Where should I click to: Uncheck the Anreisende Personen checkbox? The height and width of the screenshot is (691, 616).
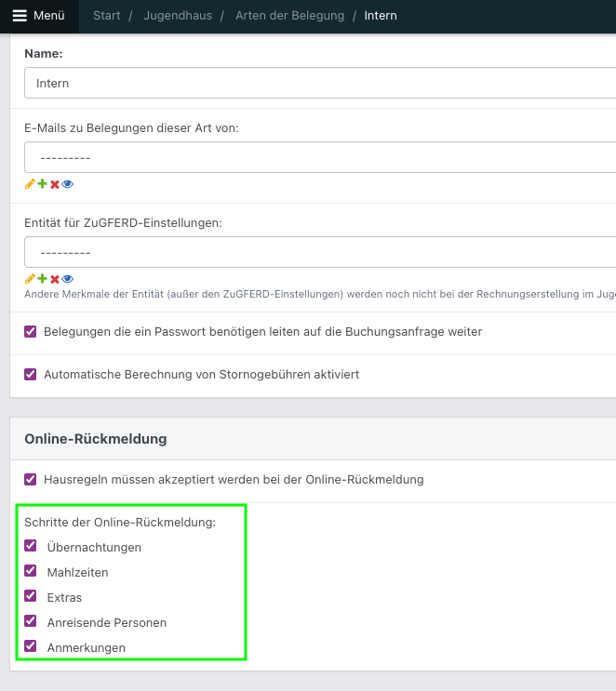point(31,621)
